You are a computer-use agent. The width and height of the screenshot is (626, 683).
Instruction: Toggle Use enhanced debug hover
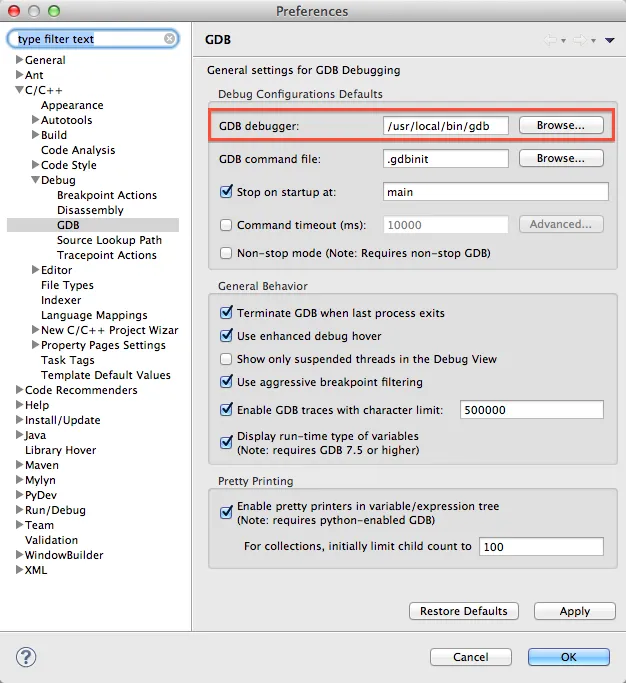226,335
